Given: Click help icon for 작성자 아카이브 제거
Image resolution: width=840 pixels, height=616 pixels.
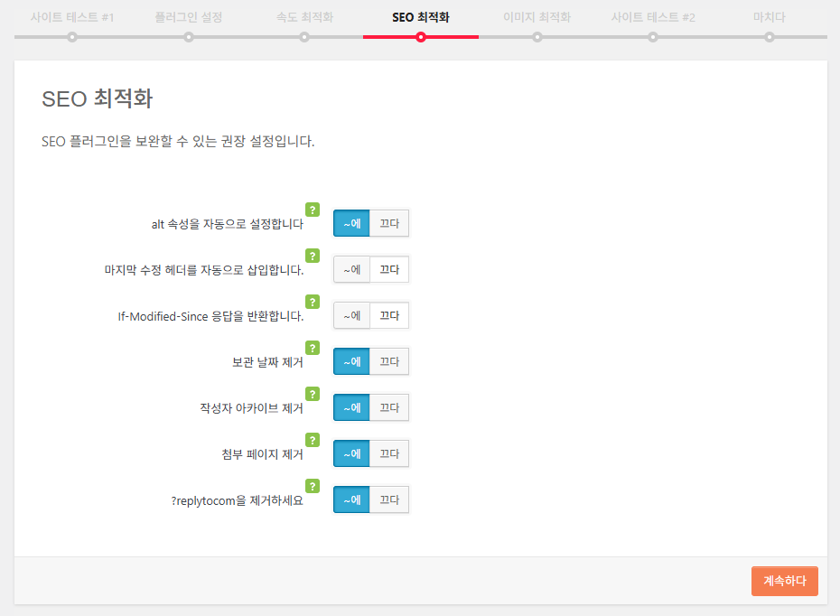Looking at the screenshot, I should point(313,394).
